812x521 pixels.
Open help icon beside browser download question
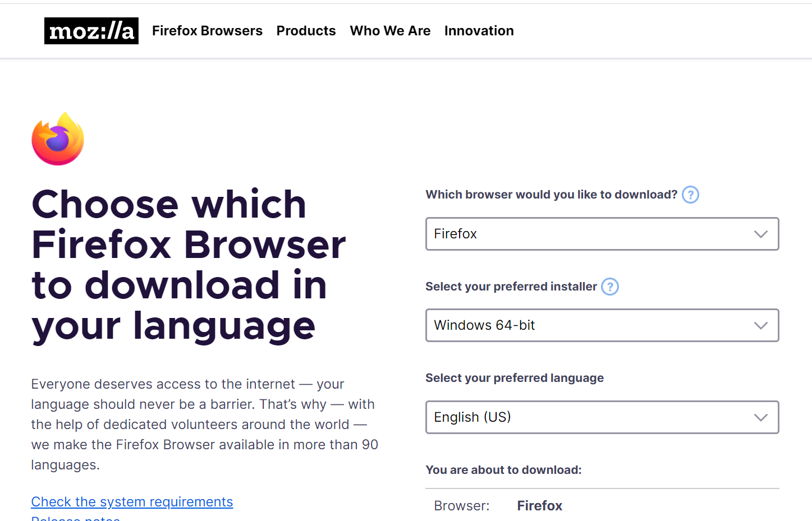point(690,195)
